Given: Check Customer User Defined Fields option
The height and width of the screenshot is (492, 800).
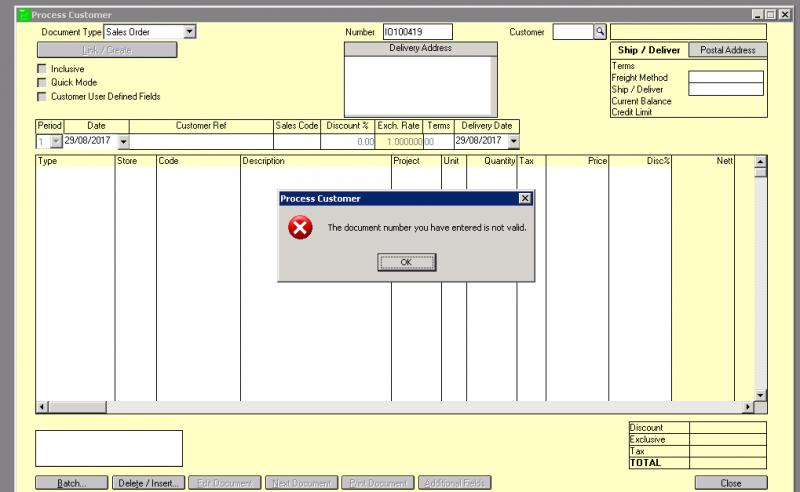Looking at the screenshot, I should [42, 97].
